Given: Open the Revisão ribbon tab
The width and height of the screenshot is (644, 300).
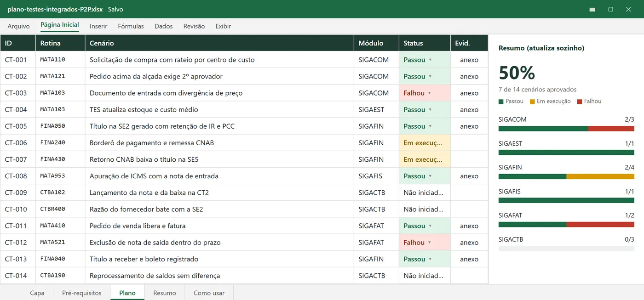Looking at the screenshot, I should [194, 26].
